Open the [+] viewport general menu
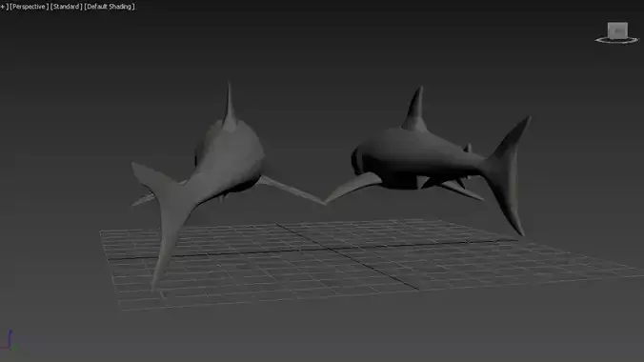 pos(4,7)
